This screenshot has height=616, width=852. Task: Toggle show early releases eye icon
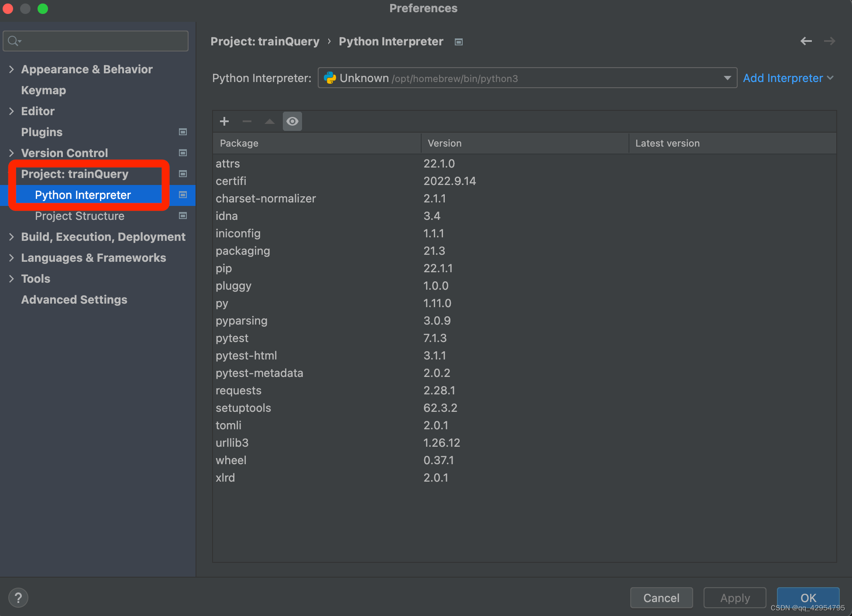[292, 121]
